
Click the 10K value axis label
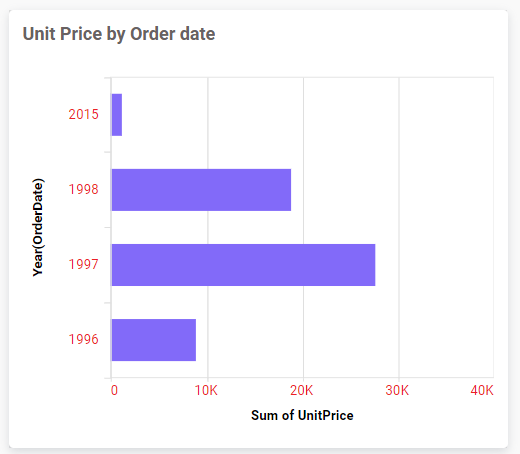(206, 390)
